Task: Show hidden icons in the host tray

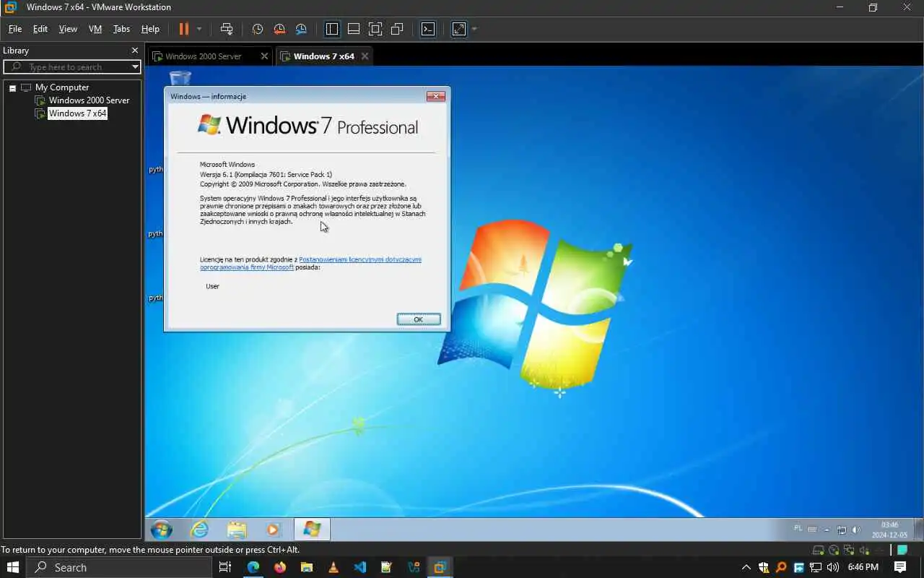Action: 746,567
